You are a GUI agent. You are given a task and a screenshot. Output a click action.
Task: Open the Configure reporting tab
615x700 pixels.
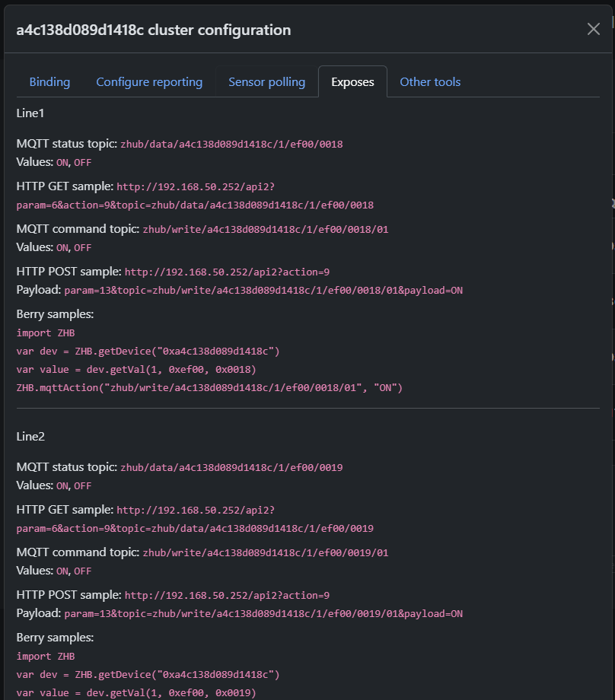(x=149, y=82)
